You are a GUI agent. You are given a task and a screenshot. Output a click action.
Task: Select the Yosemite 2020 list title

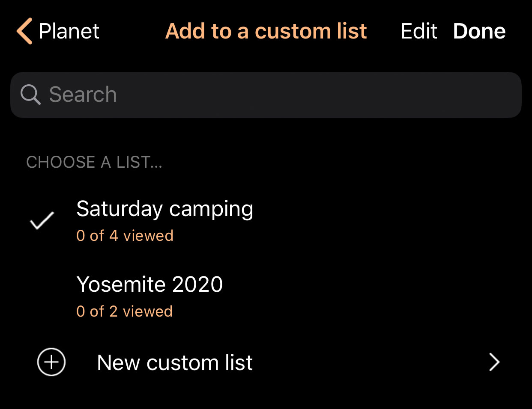point(150,285)
